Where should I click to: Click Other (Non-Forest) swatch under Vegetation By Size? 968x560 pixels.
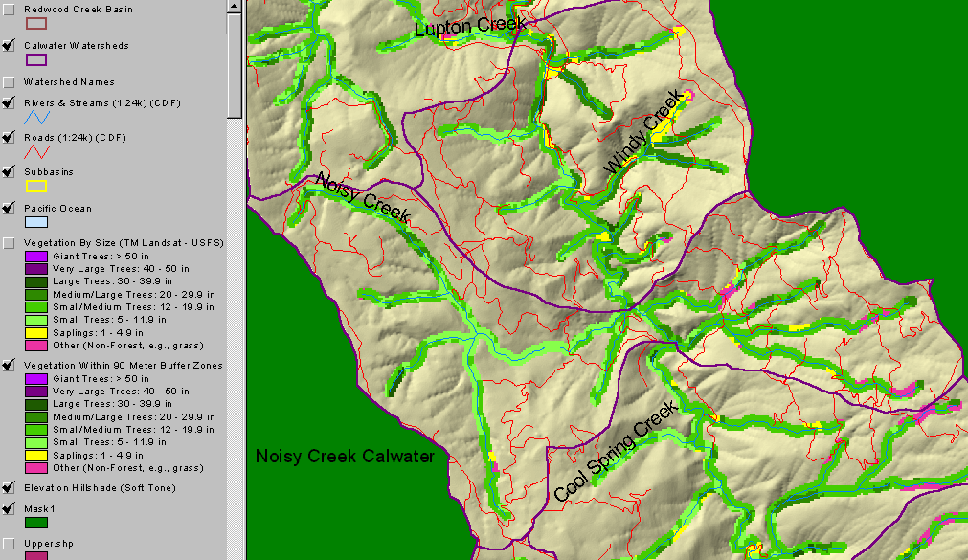[36, 346]
